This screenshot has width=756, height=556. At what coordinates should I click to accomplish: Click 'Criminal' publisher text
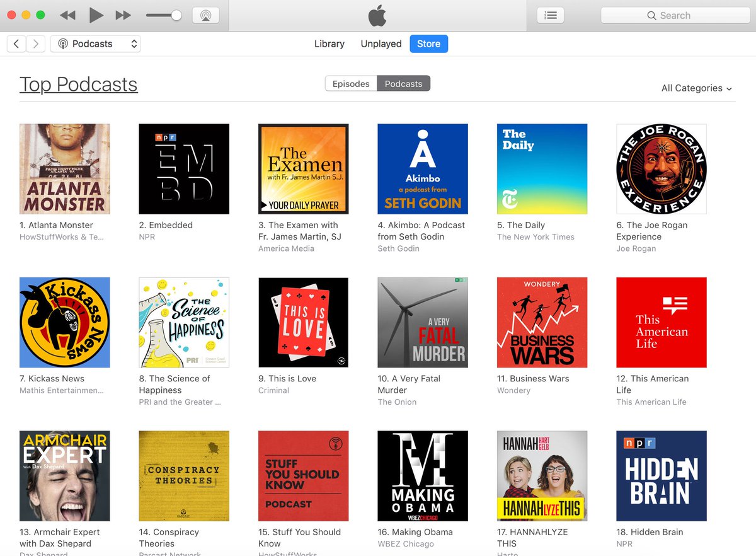(273, 391)
